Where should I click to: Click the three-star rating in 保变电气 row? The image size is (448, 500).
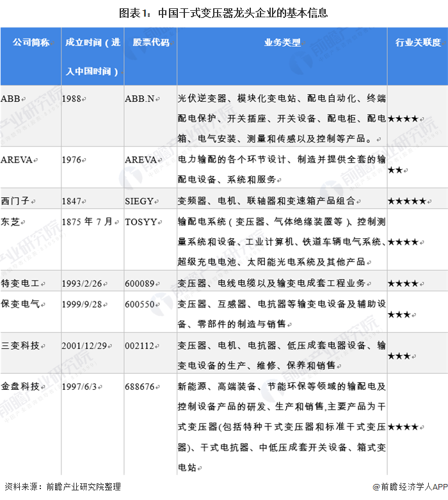[x=399, y=315]
